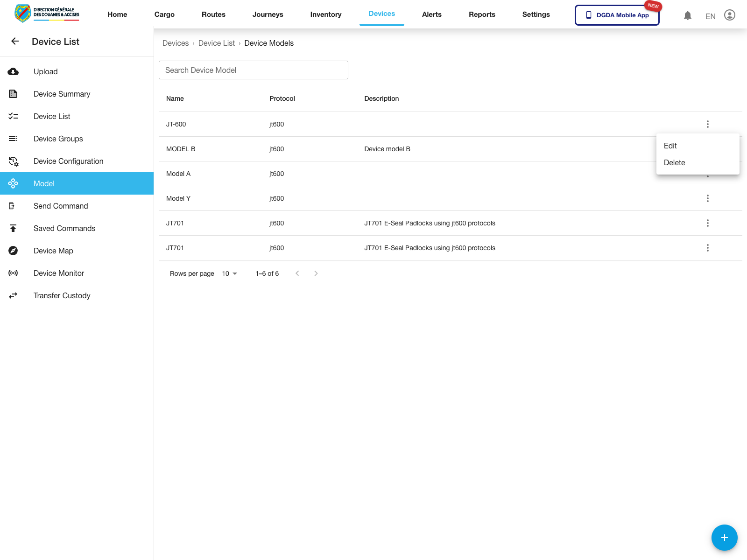
Task: Open the Device Map compass icon
Action: [x=14, y=251]
